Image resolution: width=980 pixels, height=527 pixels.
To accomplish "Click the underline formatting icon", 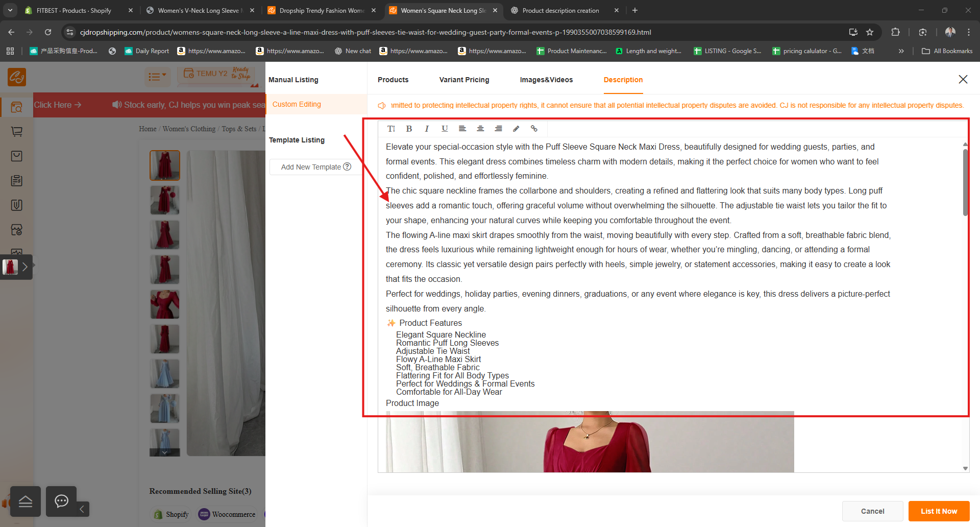I will click(x=445, y=129).
